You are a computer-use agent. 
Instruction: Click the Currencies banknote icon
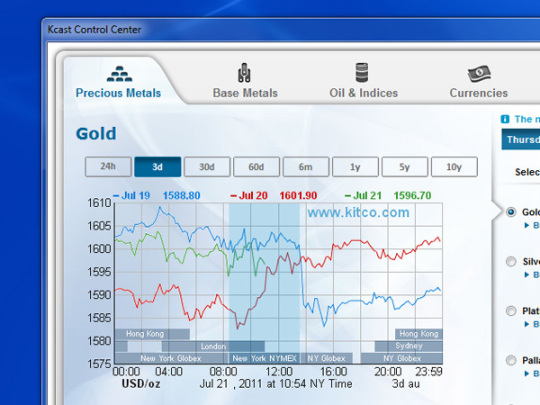(479, 74)
